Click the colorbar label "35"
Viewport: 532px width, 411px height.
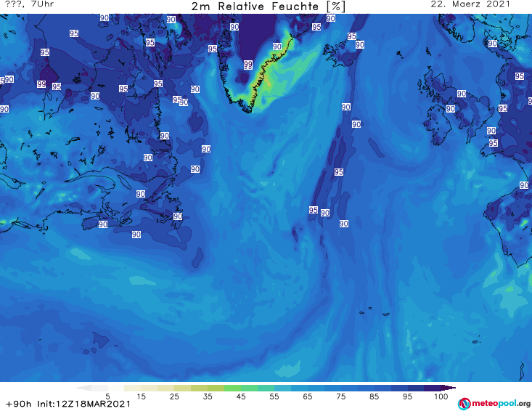coord(208,396)
